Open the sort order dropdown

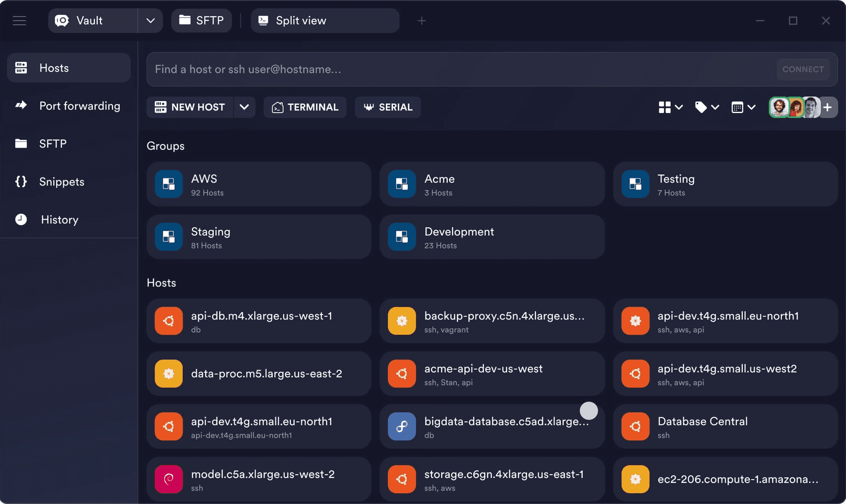743,107
